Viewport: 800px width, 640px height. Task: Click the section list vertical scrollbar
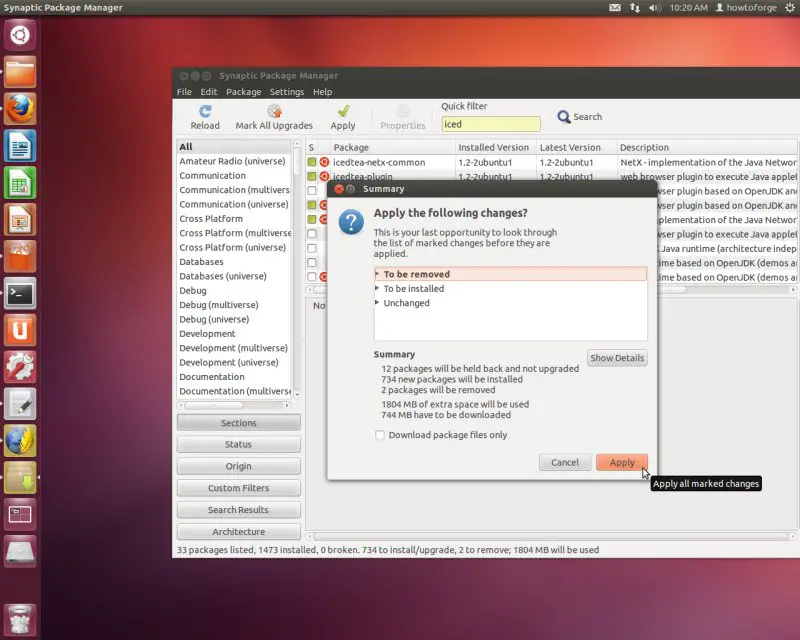[297, 269]
